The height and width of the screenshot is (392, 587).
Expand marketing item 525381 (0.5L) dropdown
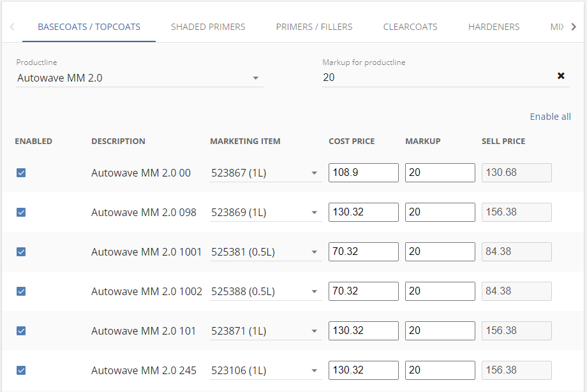(x=265, y=252)
